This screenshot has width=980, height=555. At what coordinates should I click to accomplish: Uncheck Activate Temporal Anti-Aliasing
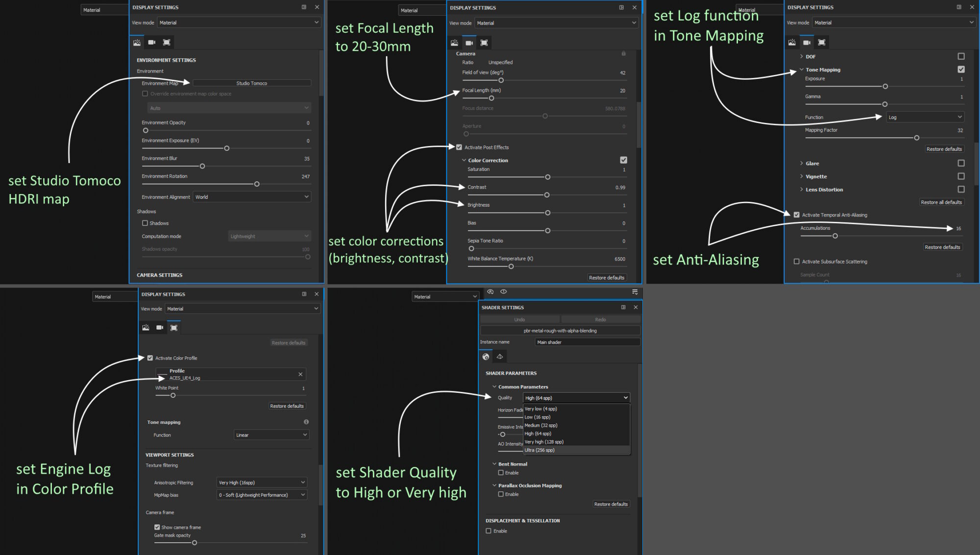pos(797,215)
